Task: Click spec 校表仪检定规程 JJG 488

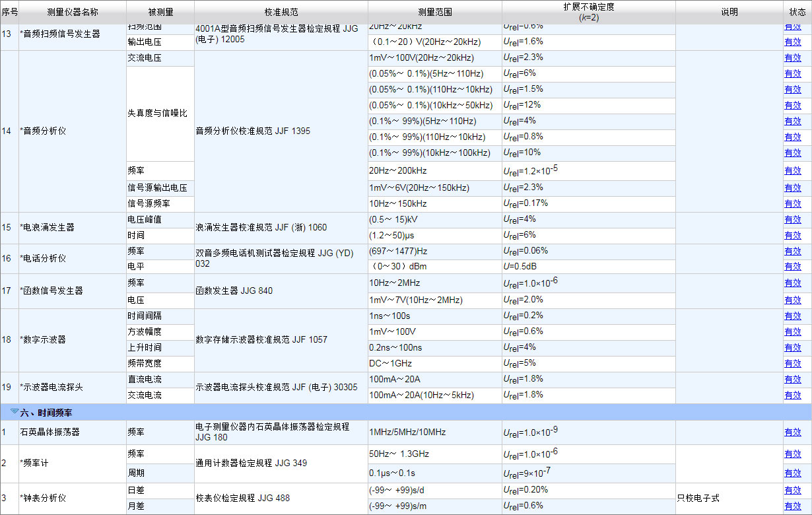Action: [244, 498]
